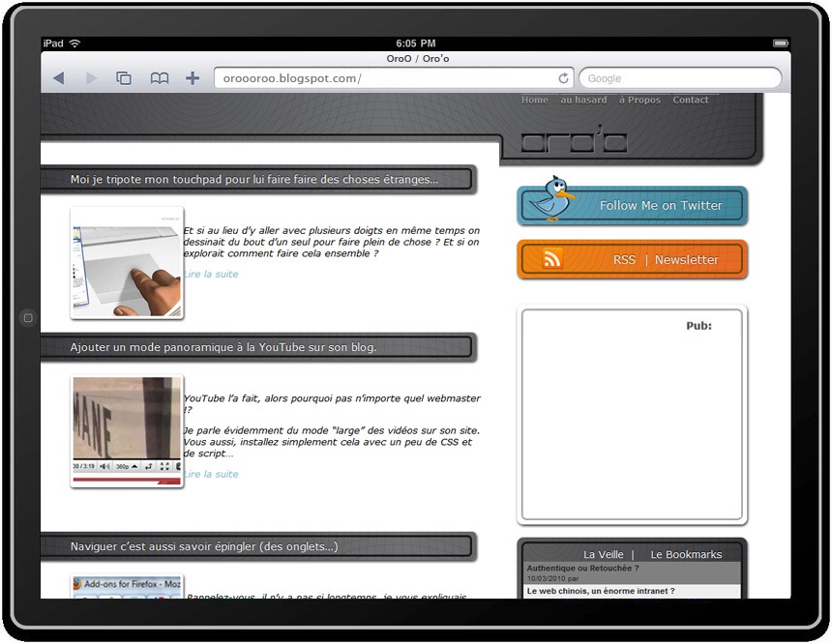Switch to the La Veille tab

pyautogui.click(x=604, y=554)
